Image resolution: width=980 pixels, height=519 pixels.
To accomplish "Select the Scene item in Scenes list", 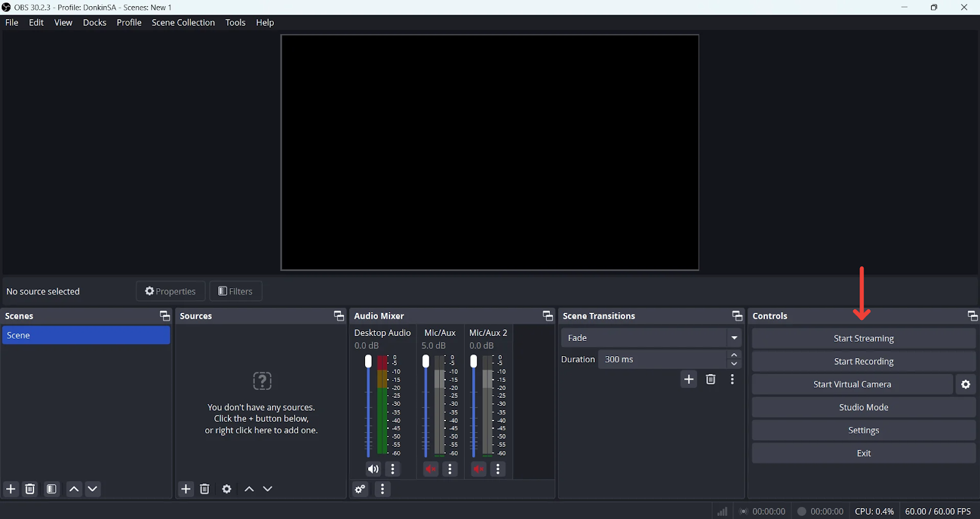I will (x=86, y=335).
